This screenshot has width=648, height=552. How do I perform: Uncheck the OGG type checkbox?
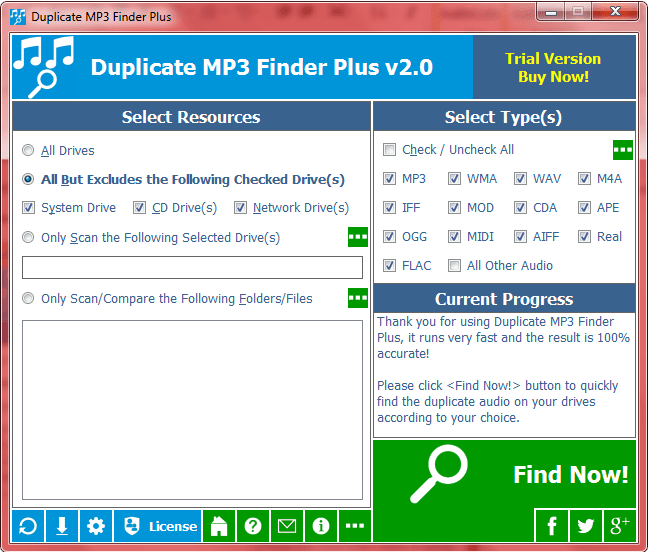click(389, 236)
